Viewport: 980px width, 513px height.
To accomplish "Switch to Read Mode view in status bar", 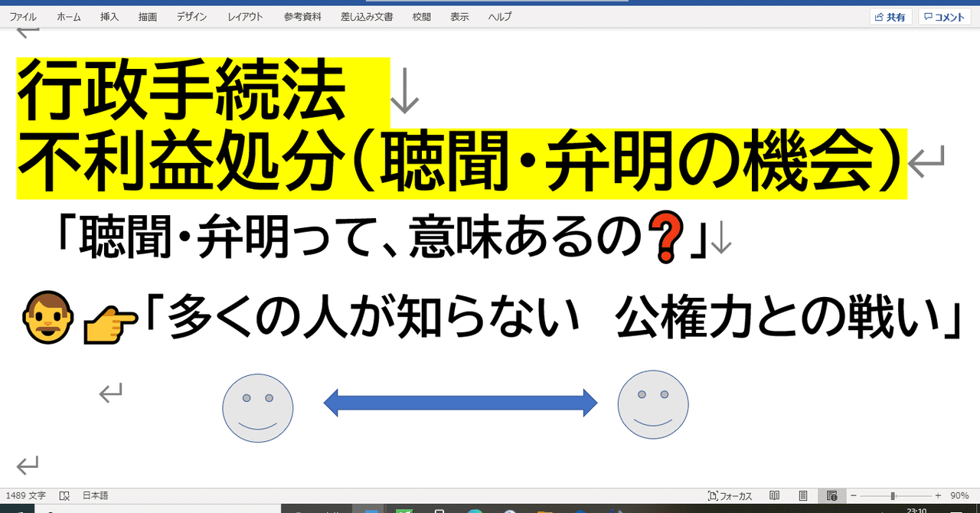I will tap(774, 495).
